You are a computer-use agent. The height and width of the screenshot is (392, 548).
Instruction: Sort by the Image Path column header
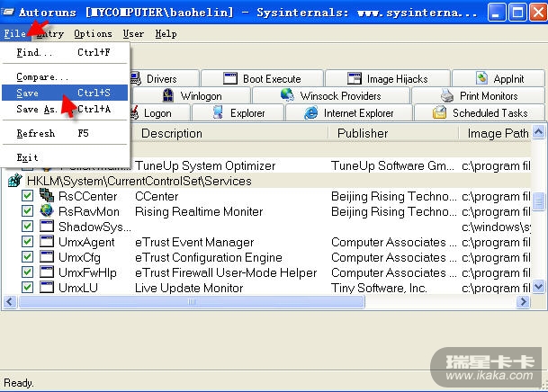tap(495, 133)
